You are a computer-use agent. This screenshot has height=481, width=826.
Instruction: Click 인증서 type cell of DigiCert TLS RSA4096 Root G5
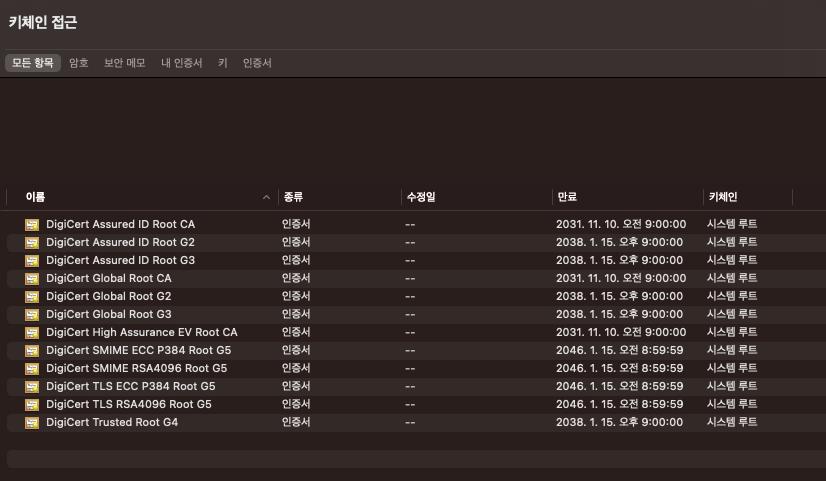[x=296, y=404]
